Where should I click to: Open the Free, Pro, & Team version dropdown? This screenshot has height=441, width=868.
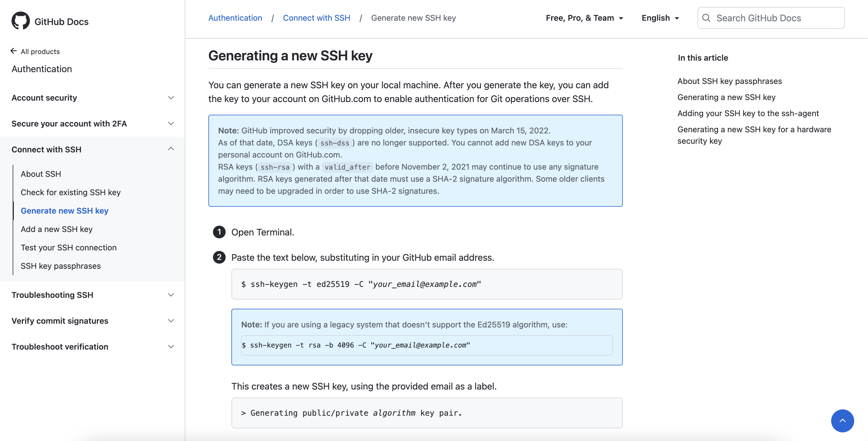point(584,18)
